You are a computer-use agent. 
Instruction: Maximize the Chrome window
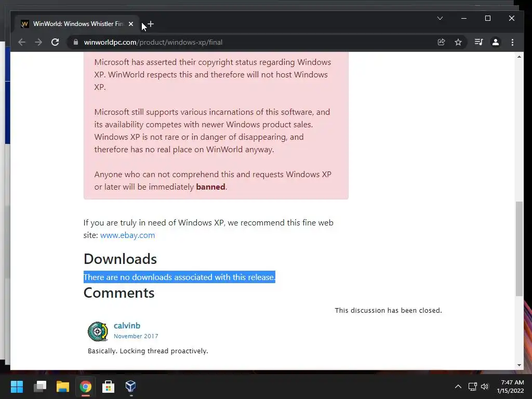point(488,18)
